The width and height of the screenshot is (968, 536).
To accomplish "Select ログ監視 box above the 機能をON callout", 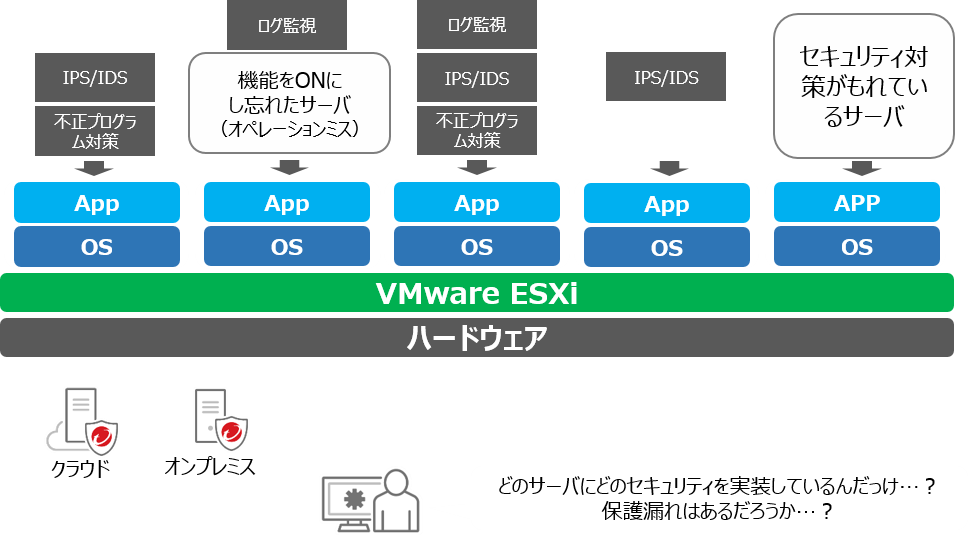I will [287, 25].
